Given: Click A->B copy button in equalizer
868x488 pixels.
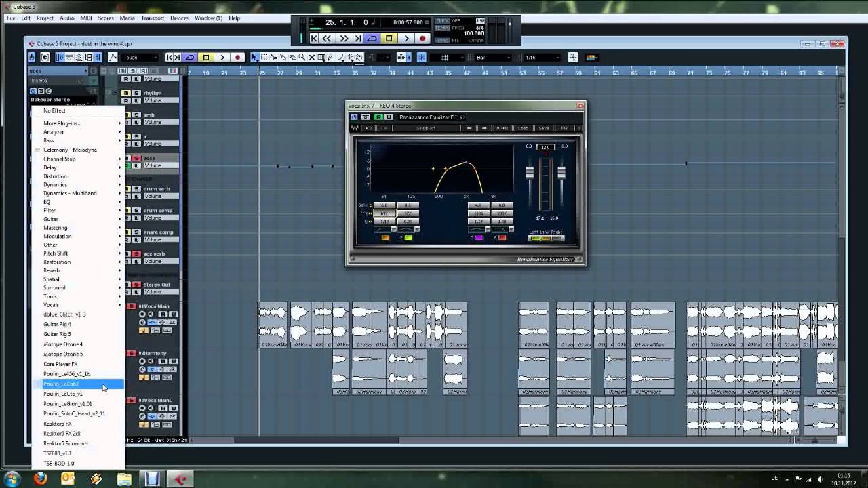Looking at the screenshot, I should pos(502,128).
